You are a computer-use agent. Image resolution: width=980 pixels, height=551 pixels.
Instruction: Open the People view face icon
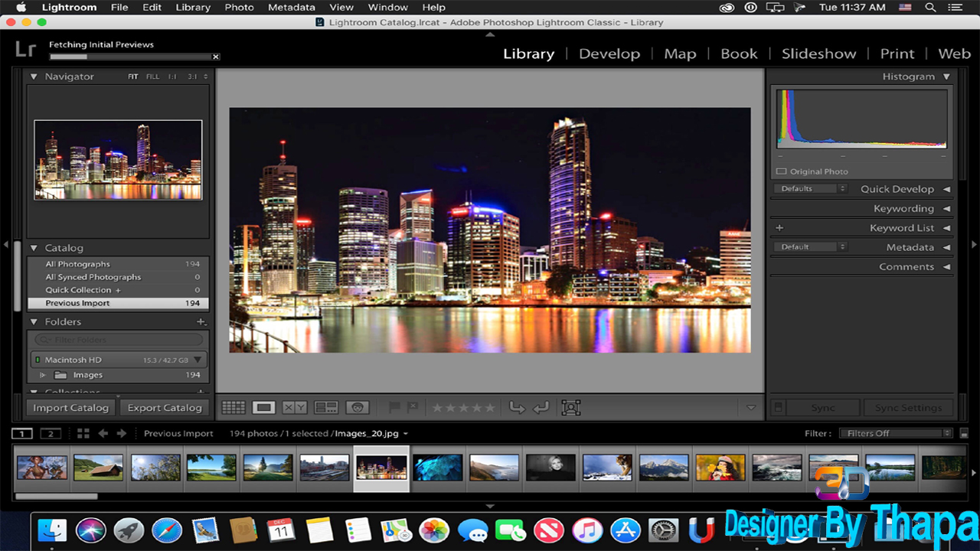358,408
